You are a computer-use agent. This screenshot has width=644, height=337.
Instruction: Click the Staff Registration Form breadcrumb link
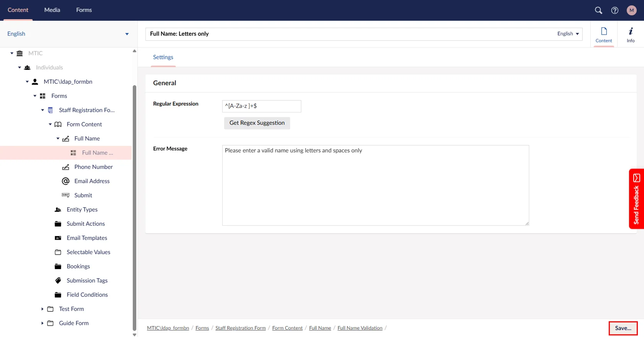pyautogui.click(x=240, y=328)
